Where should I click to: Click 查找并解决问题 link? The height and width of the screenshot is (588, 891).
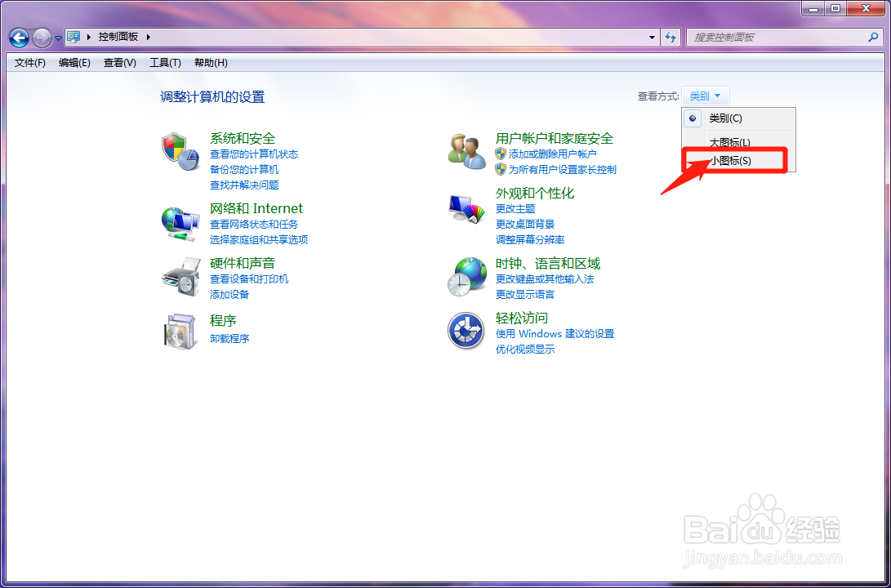[x=244, y=185]
